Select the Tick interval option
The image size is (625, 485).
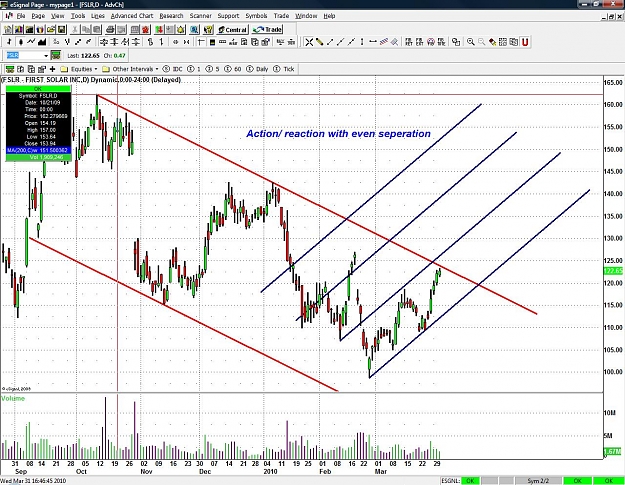pos(284,69)
